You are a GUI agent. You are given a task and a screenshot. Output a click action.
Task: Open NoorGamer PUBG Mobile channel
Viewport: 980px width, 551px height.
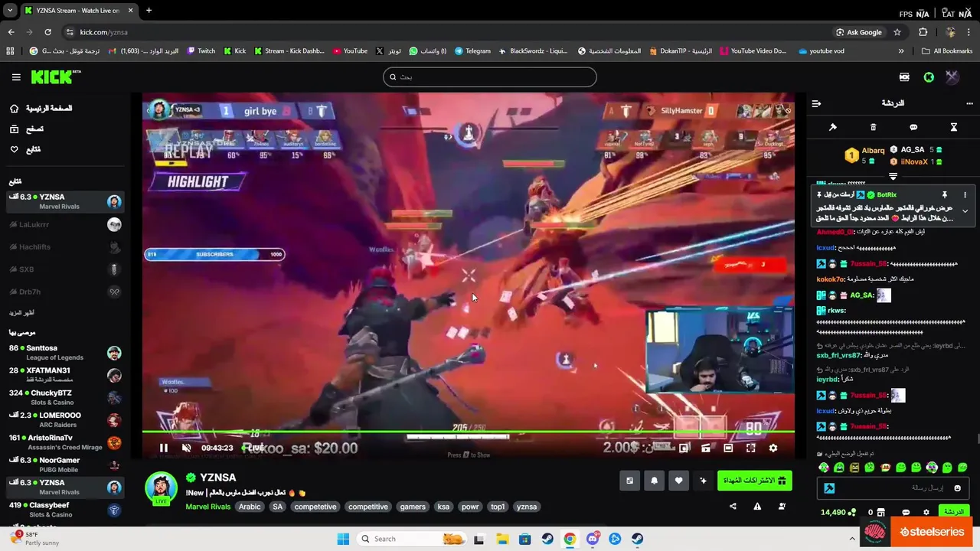[64, 464]
